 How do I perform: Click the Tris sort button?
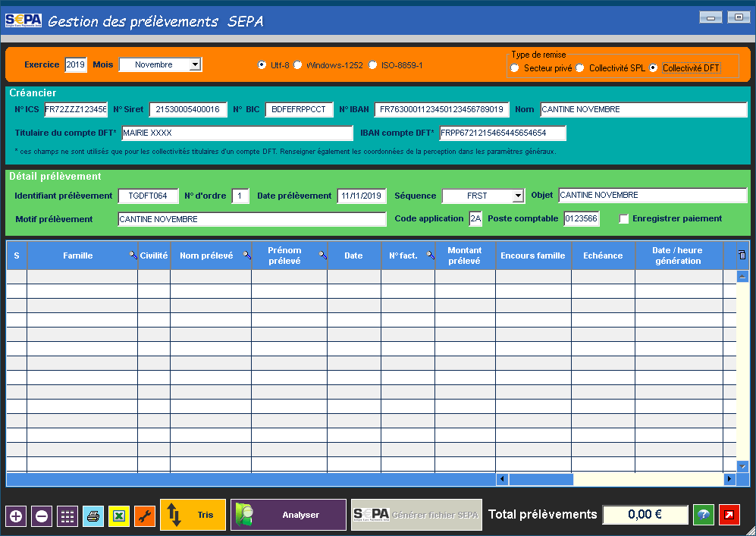pos(193,515)
